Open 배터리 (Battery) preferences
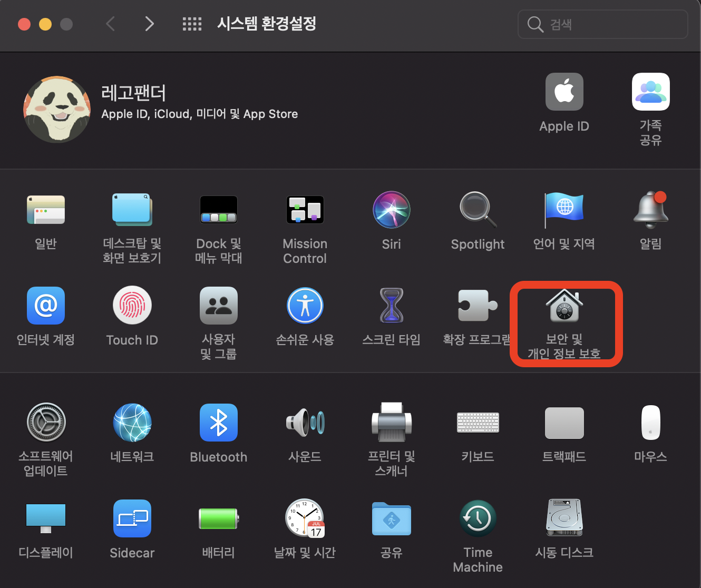 (x=219, y=518)
